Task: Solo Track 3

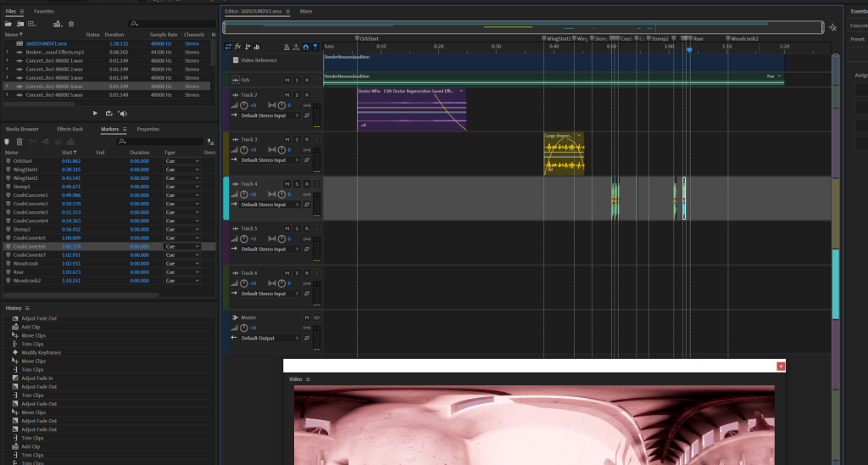Action: pos(297,139)
